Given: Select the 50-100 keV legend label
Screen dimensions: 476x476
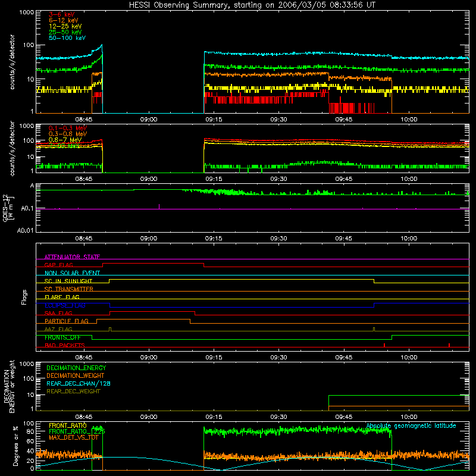Looking at the screenshot, I should coord(67,38).
